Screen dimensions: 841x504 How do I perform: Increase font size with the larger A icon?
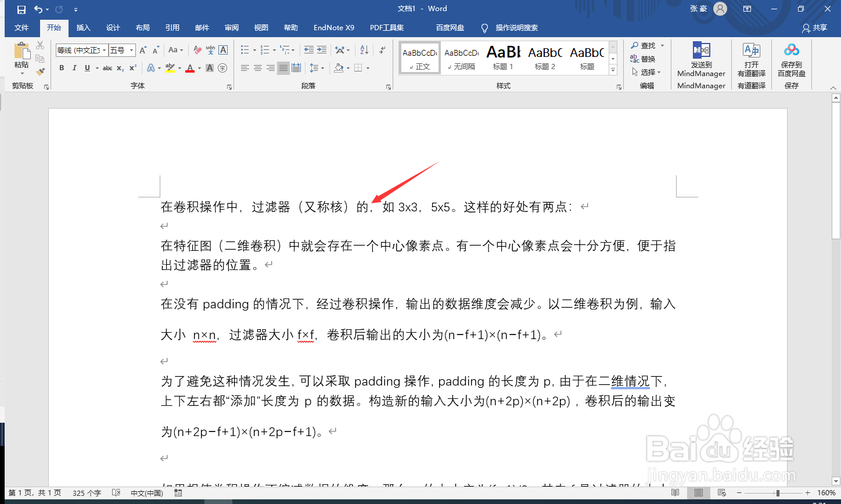pyautogui.click(x=143, y=51)
